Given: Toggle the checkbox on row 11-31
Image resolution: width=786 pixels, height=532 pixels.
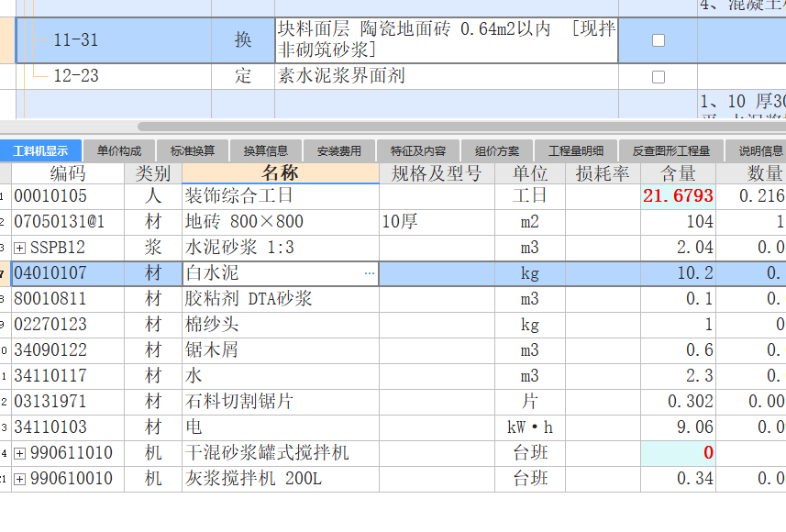Looking at the screenshot, I should click(x=657, y=39).
